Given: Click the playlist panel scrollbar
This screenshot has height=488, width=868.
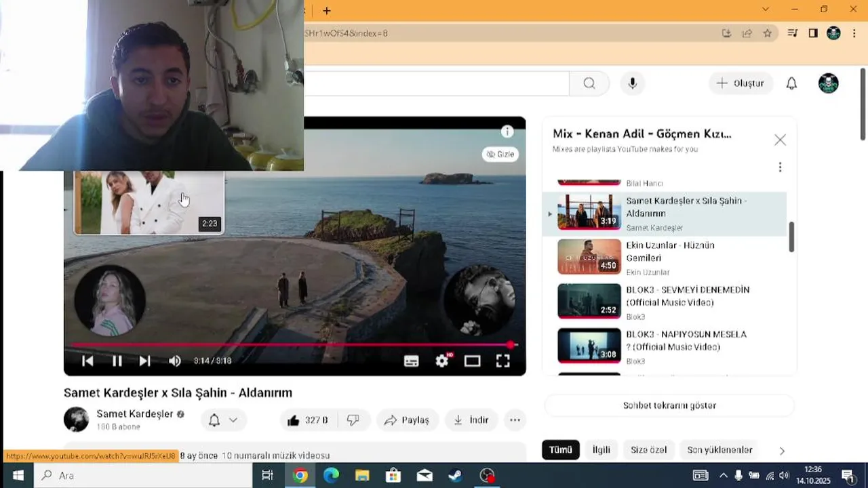Looking at the screenshot, I should 791,237.
